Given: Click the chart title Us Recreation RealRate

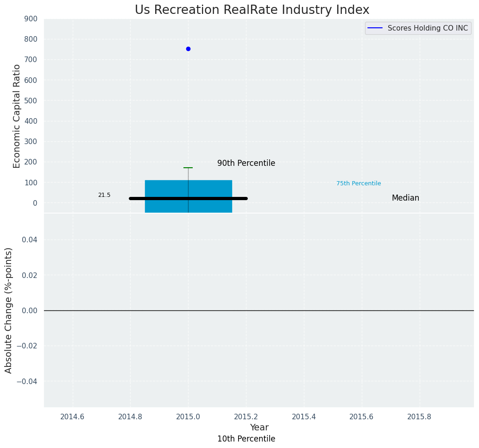Looking at the screenshot, I should [252, 10].
